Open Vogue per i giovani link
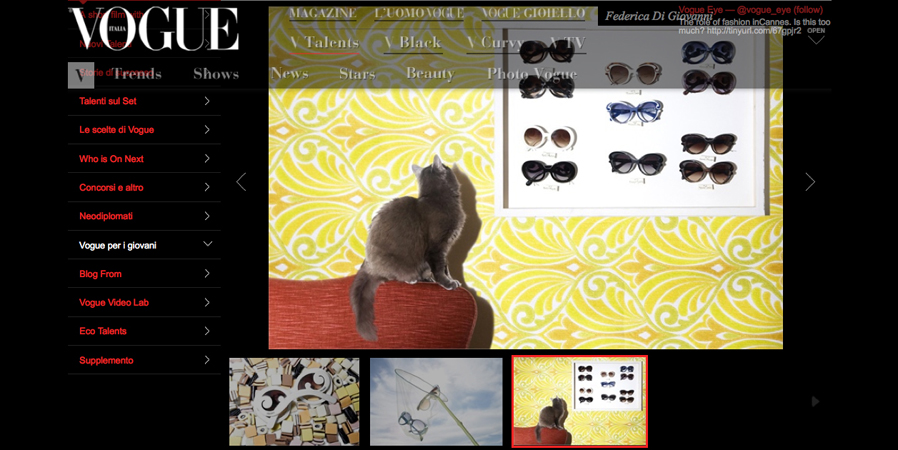Screen dimensions: 898x450 click(118, 245)
